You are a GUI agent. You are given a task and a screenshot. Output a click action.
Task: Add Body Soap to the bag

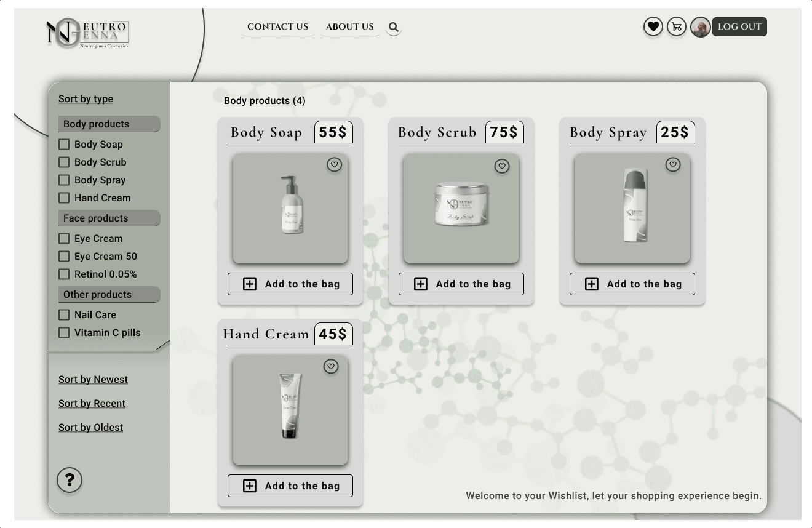[x=290, y=284]
